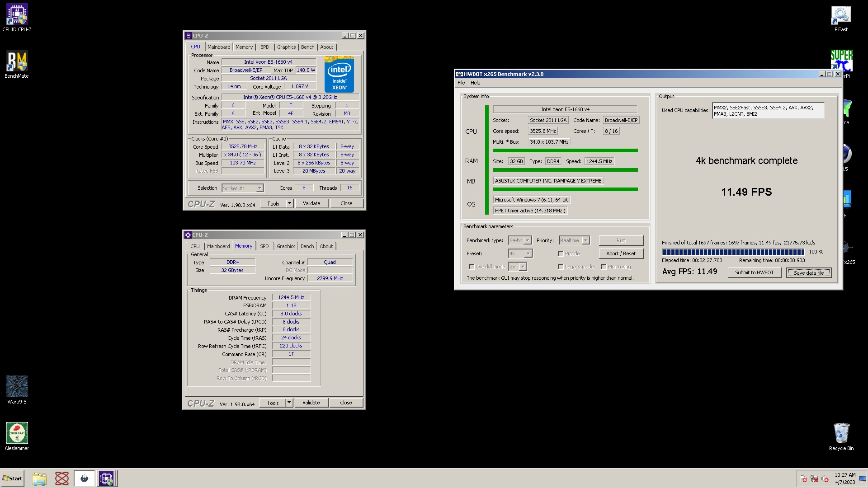Screen dimensions: 868x488
Task: Toggle the Monitoring checkbox
Action: pos(604,267)
